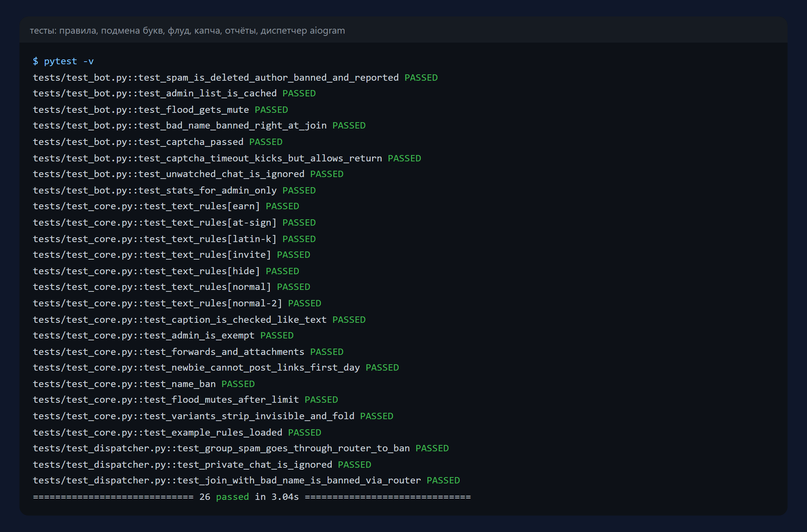This screenshot has width=807, height=532.
Task: Click the header caption about aiogram tests
Action: coord(187,31)
